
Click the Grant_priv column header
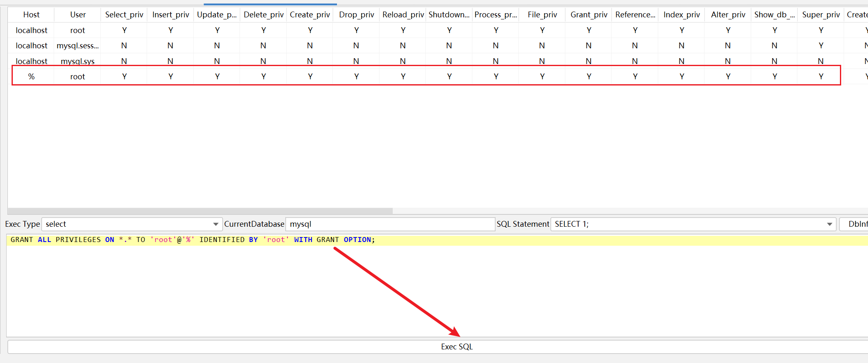[x=588, y=15]
